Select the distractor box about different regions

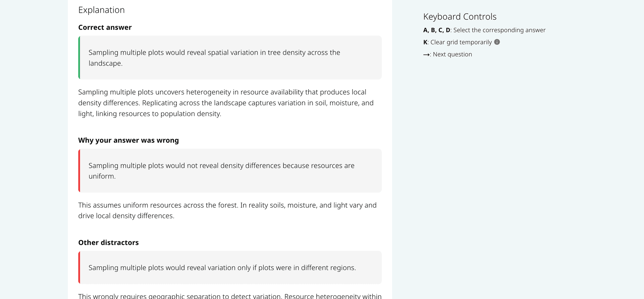tap(230, 267)
